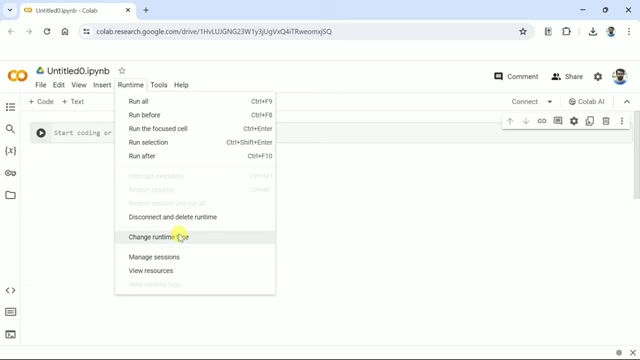Open Chrome three-dot menu
The image size is (640, 360).
(x=629, y=31)
